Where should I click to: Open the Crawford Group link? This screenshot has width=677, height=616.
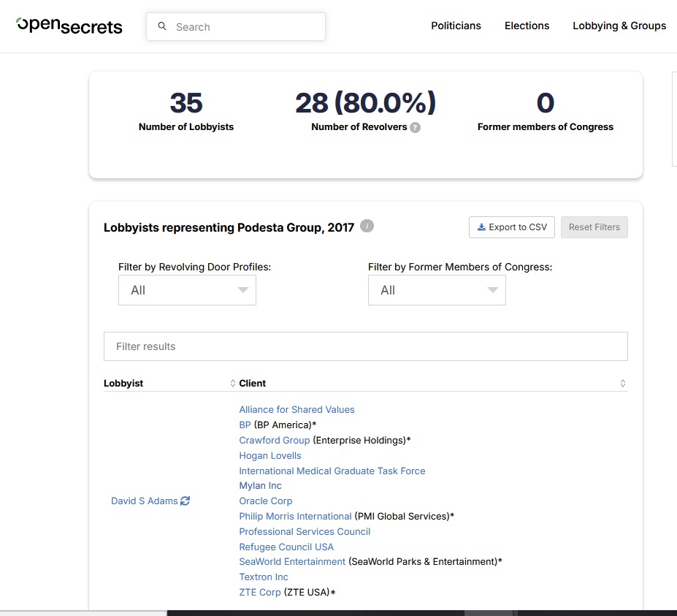274,440
